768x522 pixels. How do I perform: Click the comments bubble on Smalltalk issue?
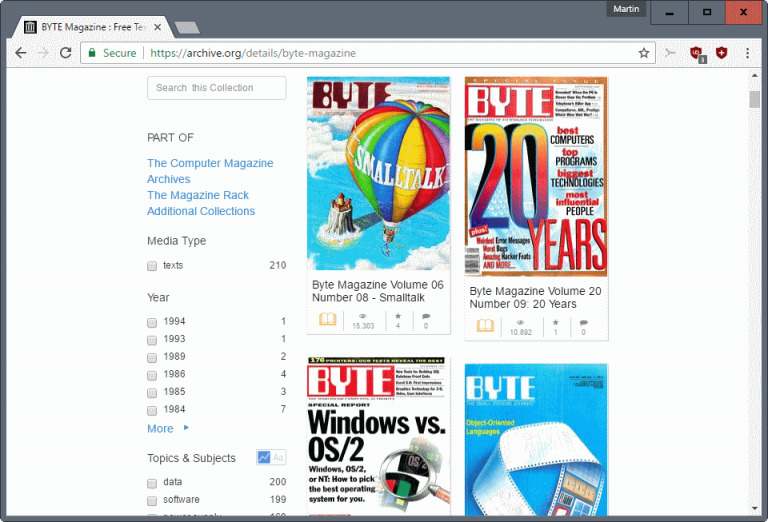pos(426,316)
